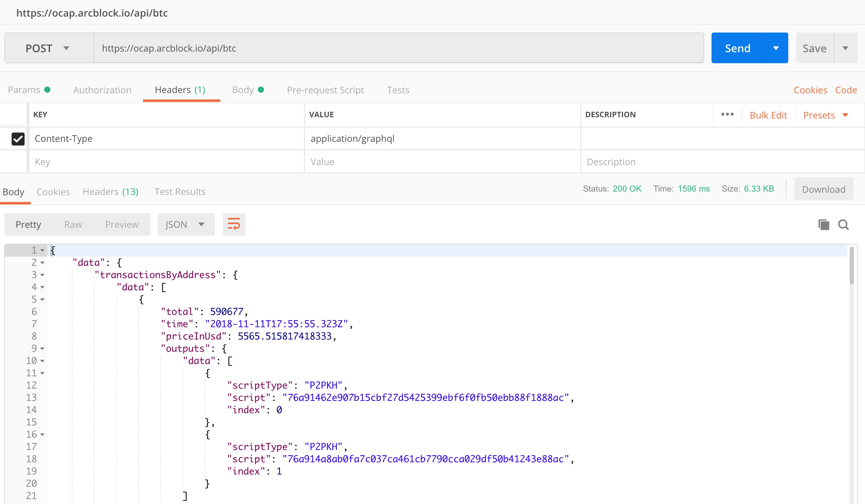Switch to the Raw view mode
This screenshot has width=865, height=504.
tap(73, 224)
